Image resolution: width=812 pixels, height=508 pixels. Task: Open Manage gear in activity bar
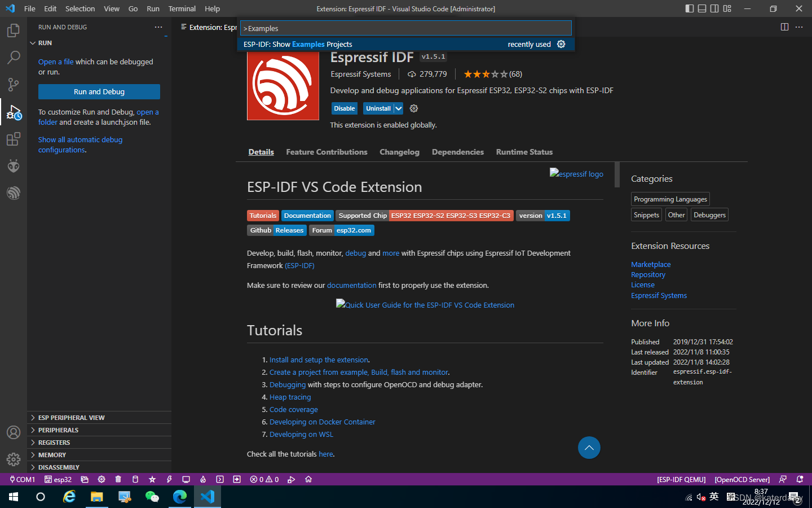tap(14, 459)
